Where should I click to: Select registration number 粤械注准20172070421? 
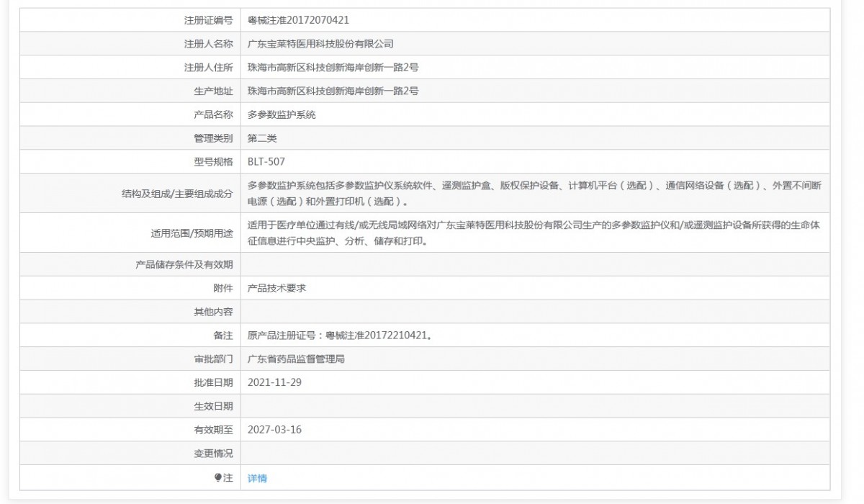coord(298,20)
